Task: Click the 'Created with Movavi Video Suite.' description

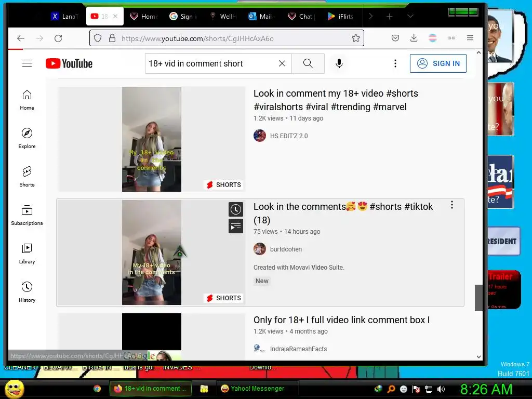Action: [x=299, y=268]
